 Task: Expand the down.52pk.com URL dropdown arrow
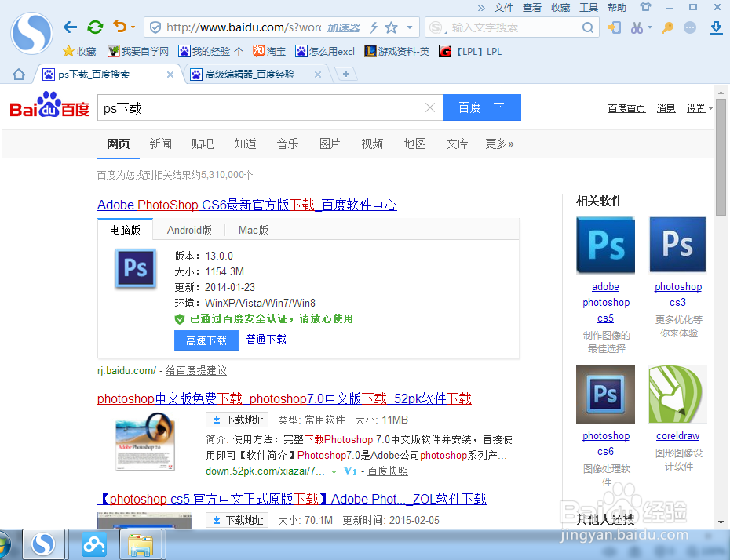click(334, 471)
